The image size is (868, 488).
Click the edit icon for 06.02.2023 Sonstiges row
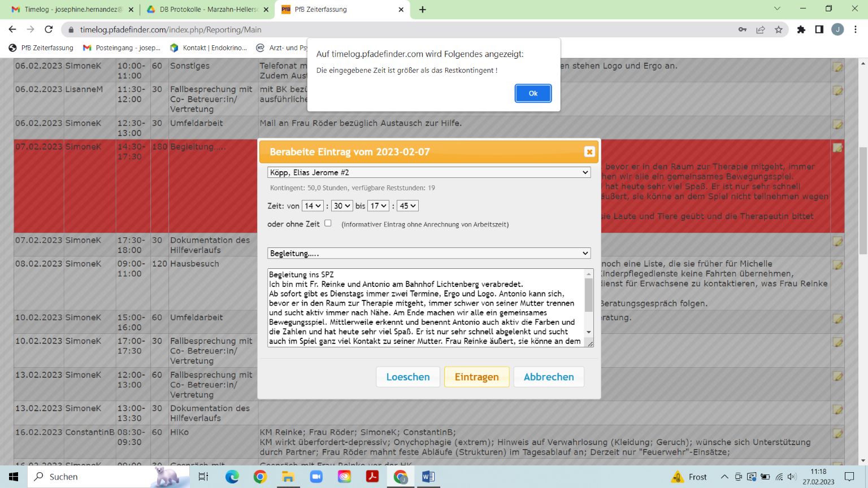click(837, 68)
